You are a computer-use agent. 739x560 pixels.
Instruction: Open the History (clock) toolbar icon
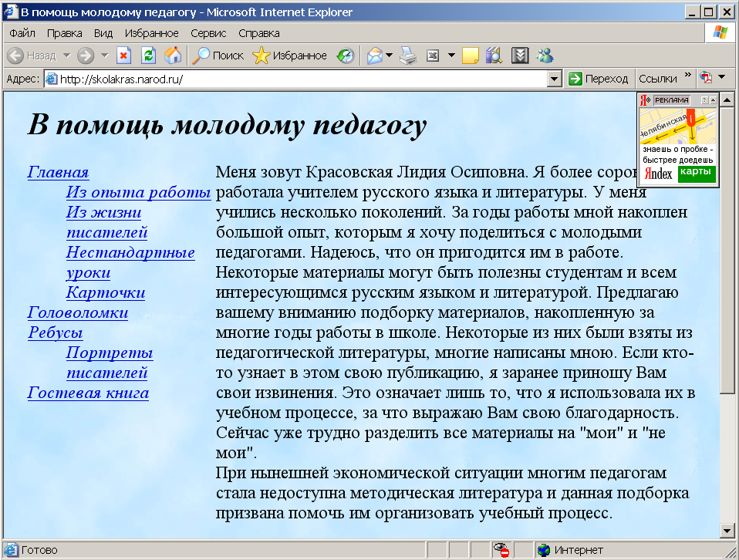point(346,56)
